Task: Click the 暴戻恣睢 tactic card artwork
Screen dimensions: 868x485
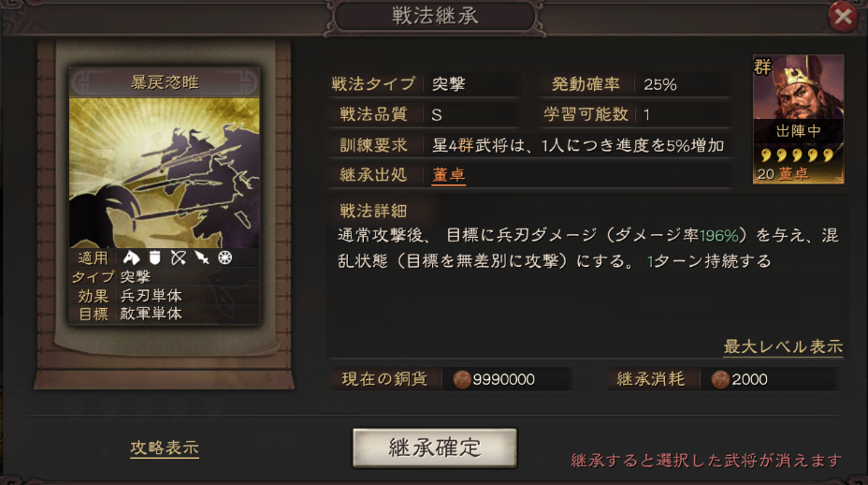Action: tap(165, 173)
